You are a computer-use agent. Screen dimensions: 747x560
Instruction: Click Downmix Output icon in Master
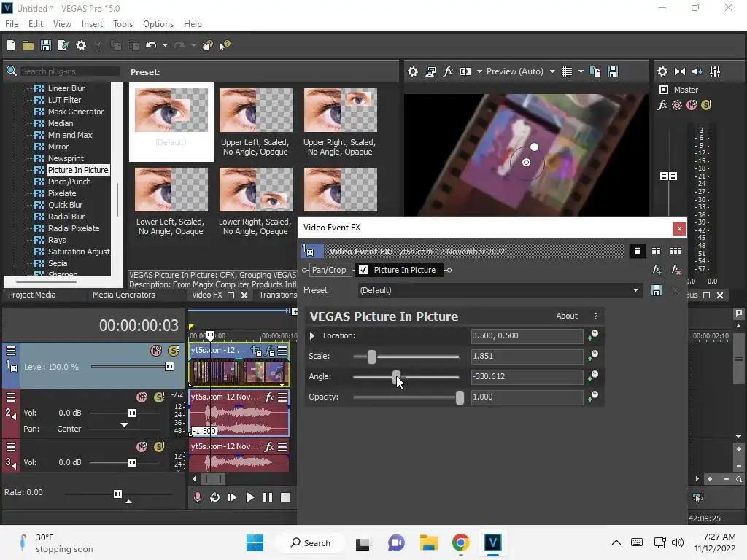click(x=680, y=71)
